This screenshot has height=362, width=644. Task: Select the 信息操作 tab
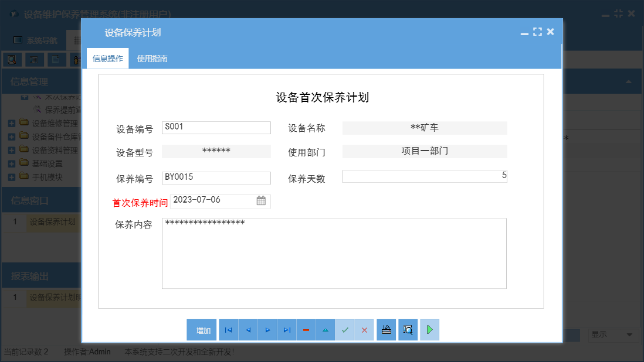click(107, 59)
